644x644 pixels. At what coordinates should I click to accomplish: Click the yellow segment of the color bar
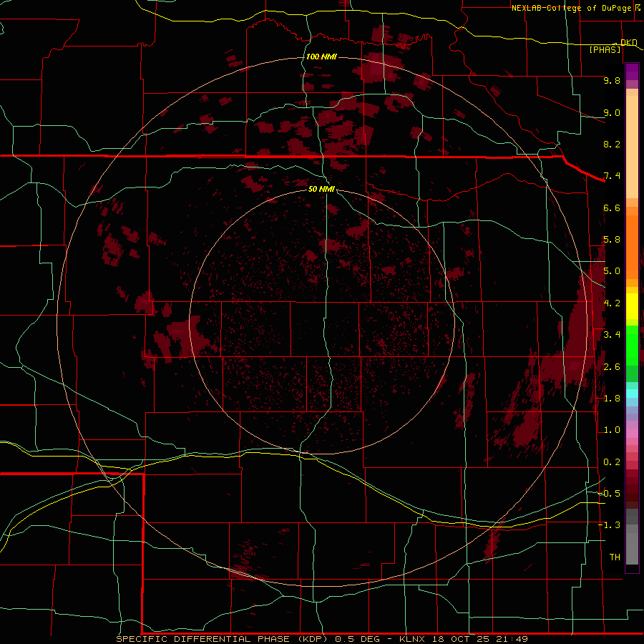(632, 306)
